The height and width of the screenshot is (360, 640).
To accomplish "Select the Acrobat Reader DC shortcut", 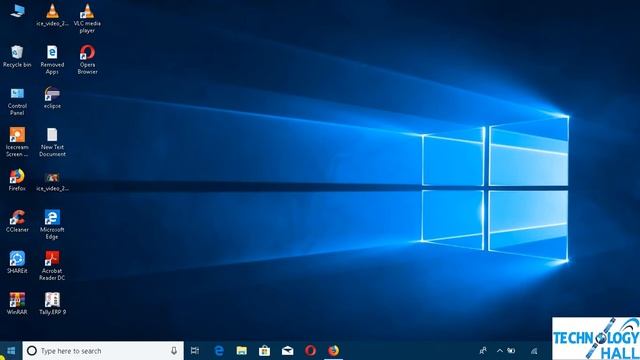I will pos(52,265).
